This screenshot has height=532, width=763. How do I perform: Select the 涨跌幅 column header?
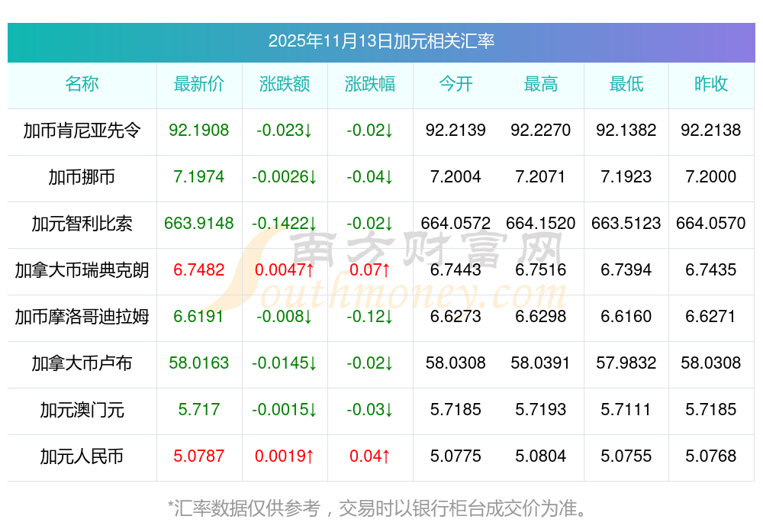click(369, 84)
